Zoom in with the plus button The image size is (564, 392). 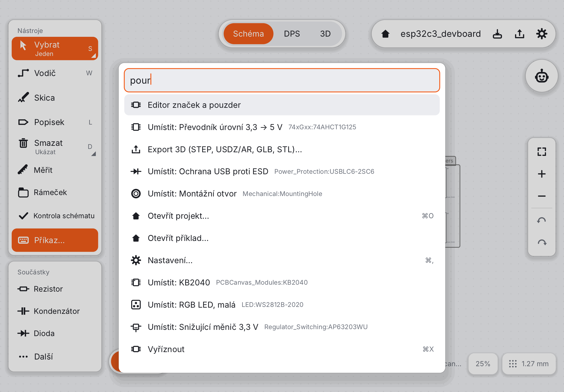click(x=542, y=174)
